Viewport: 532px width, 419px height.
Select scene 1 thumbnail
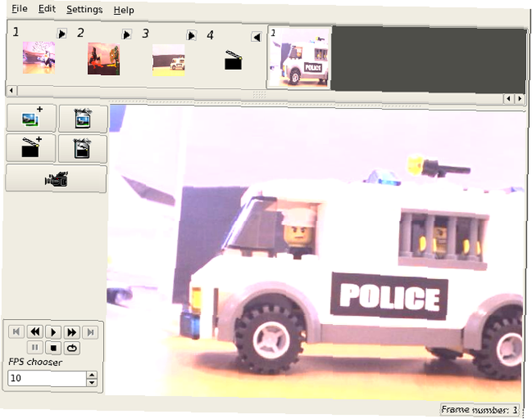click(x=39, y=57)
